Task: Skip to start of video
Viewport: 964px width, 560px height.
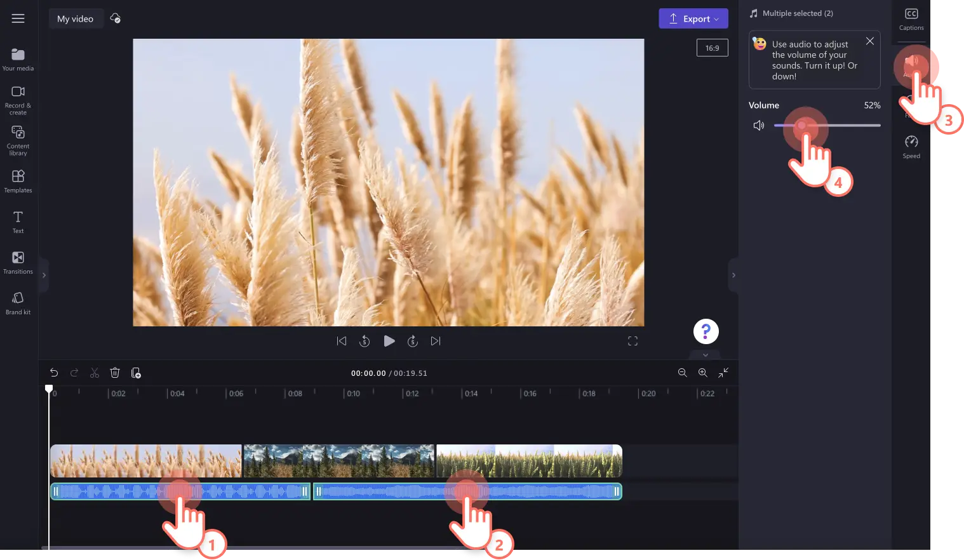Action: pos(342,341)
